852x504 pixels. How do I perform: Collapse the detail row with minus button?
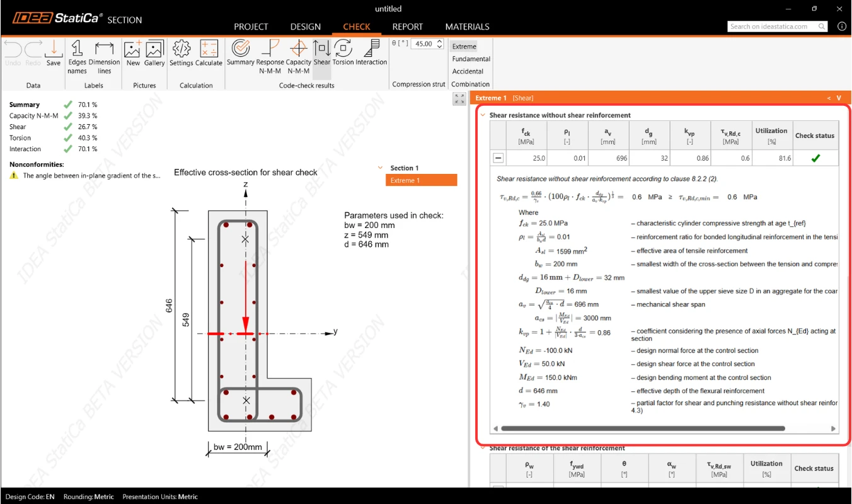[498, 158]
